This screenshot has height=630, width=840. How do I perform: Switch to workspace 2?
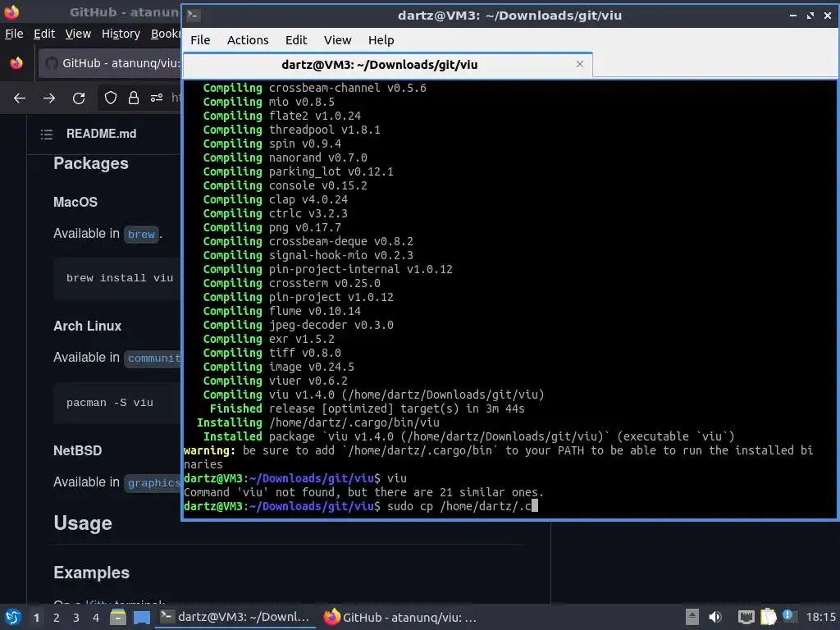pos(57,618)
